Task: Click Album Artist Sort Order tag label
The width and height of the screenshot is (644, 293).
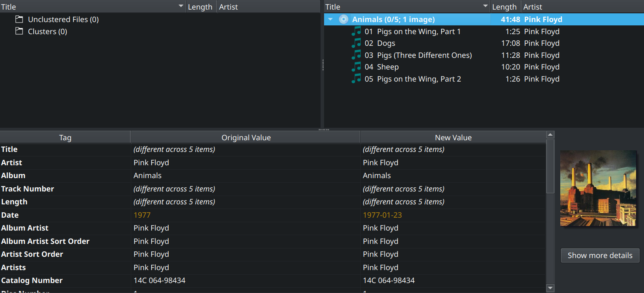Action: (x=45, y=241)
